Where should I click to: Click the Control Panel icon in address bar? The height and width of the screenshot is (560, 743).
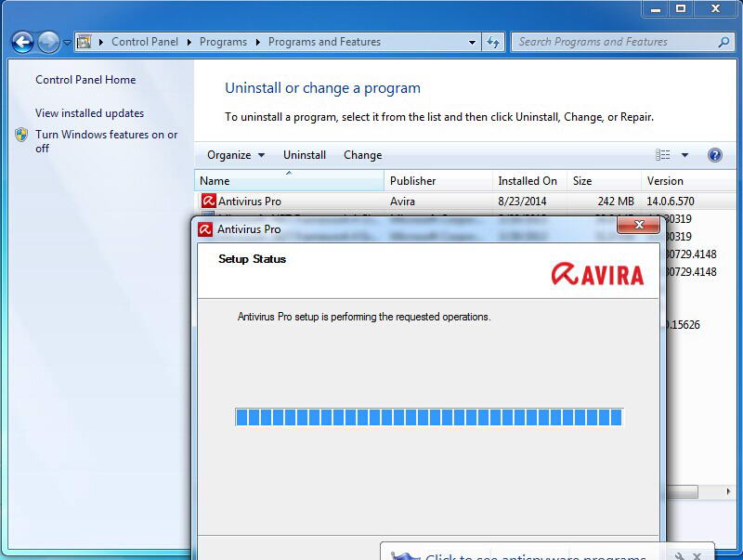click(84, 42)
